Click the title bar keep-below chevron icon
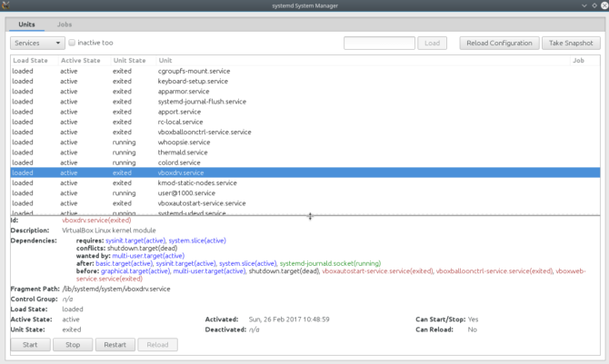The image size is (609, 364). click(x=584, y=5)
